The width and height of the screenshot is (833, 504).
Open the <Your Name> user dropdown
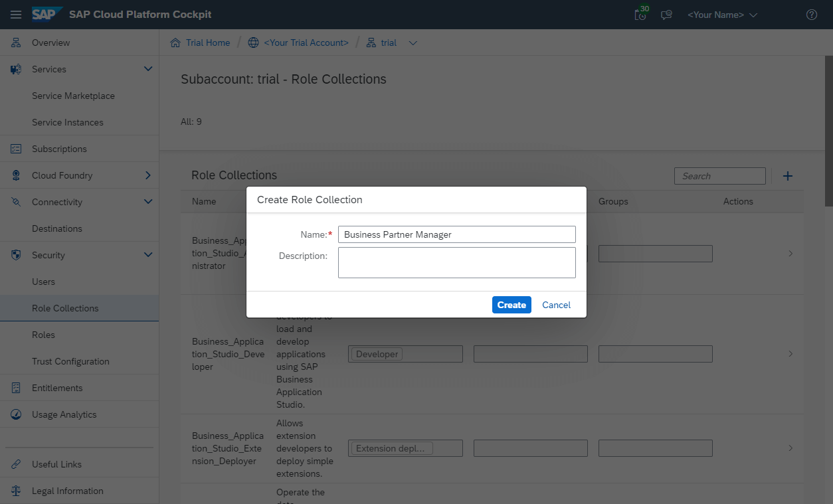722,15
